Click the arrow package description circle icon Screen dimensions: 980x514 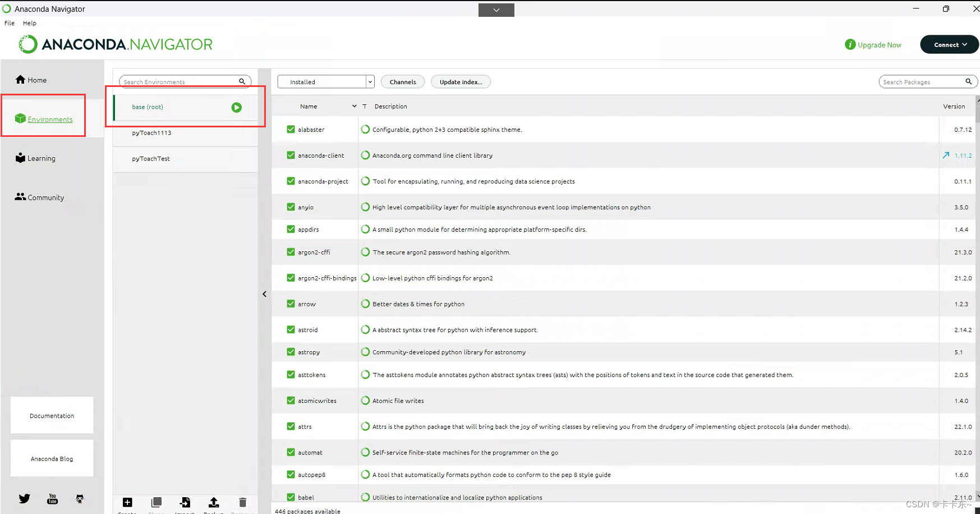(x=365, y=304)
